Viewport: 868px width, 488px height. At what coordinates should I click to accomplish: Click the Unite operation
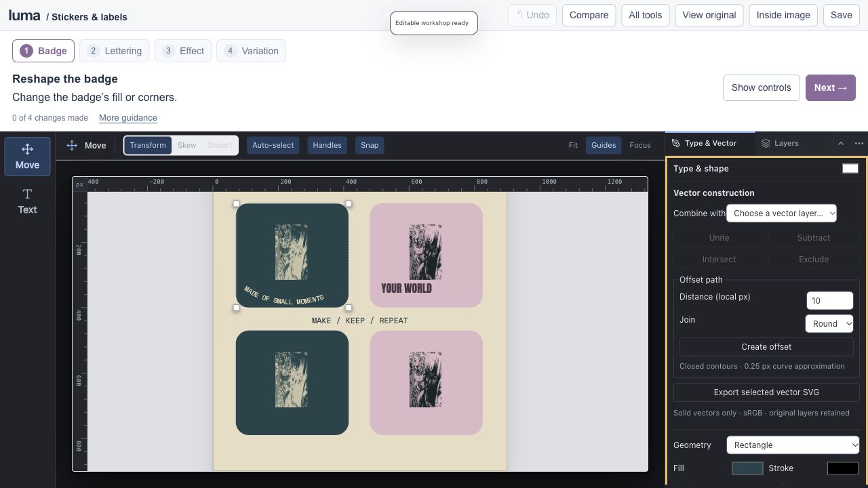719,237
